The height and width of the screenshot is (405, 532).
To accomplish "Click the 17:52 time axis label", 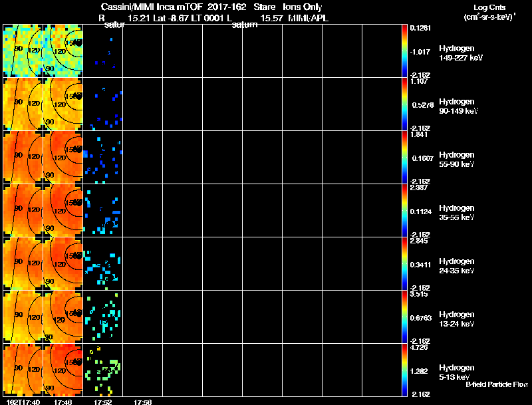I will coord(103,402).
